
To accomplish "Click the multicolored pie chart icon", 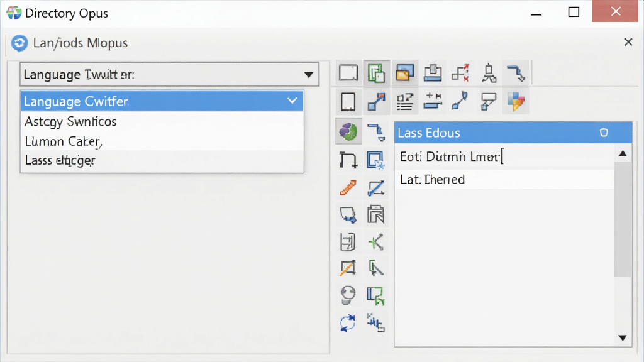I will tap(516, 101).
